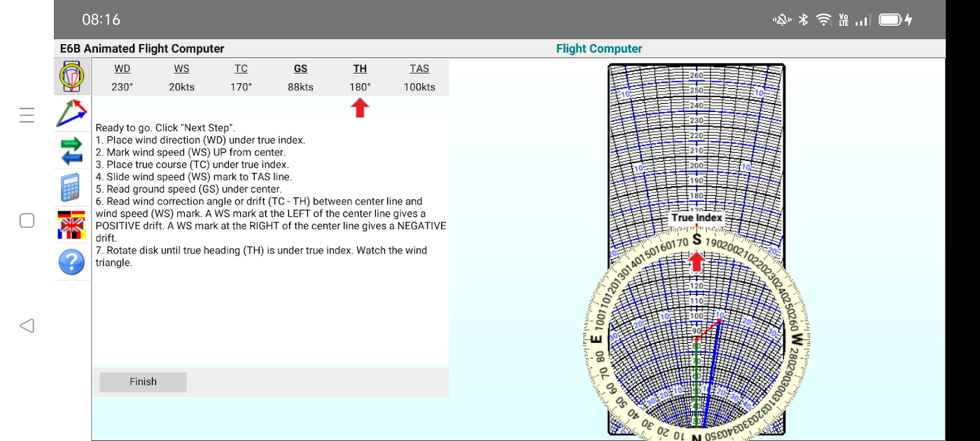Tap Android recent apps menu icon
The image size is (980, 441).
pos(27,115)
